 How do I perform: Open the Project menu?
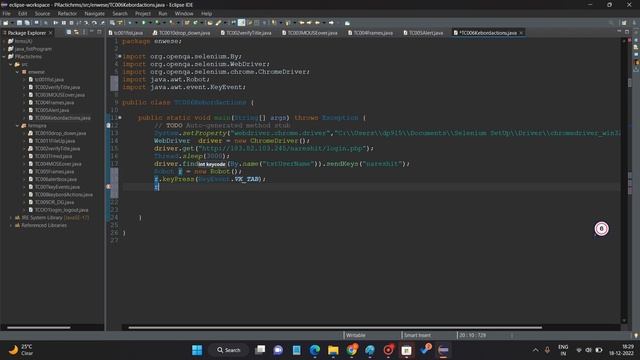(x=143, y=13)
